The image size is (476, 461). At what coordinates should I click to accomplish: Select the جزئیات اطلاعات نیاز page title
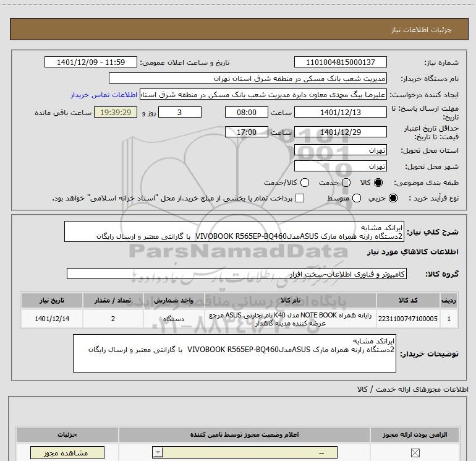pyautogui.click(x=421, y=30)
